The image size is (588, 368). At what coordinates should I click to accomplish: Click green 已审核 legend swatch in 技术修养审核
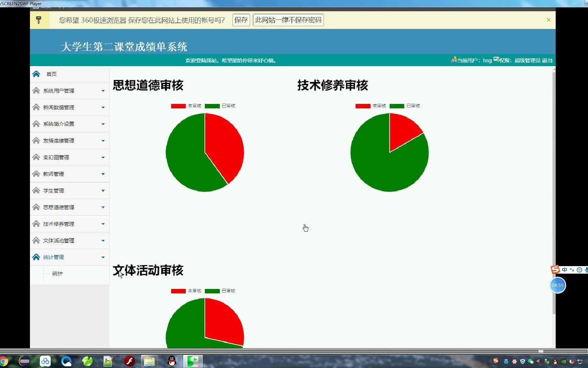click(397, 106)
